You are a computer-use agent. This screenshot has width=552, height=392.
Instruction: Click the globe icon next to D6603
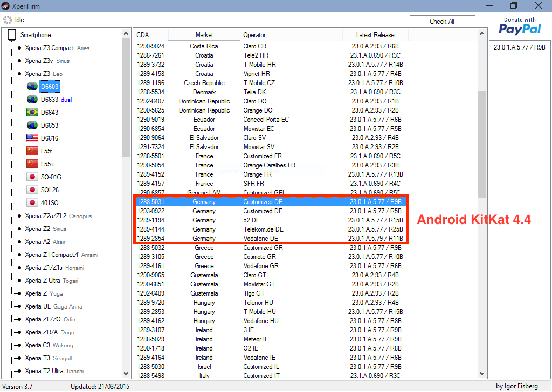point(32,87)
